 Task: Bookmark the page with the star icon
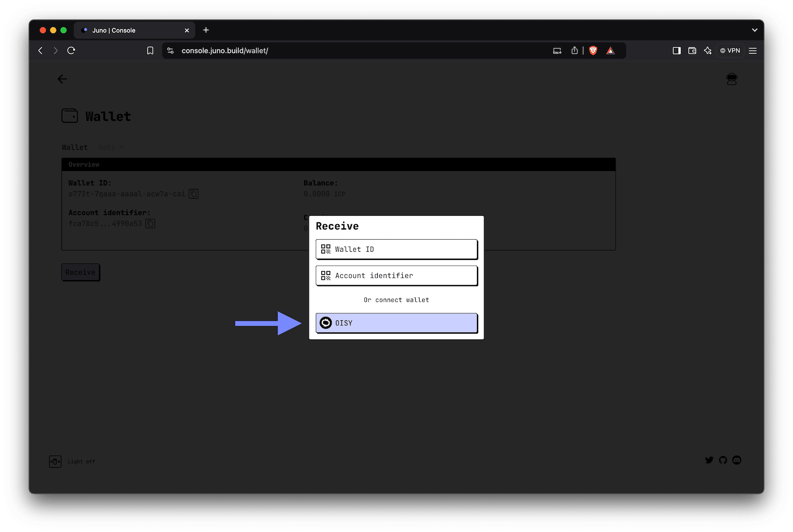pyautogui.click(x=150, y=50)
